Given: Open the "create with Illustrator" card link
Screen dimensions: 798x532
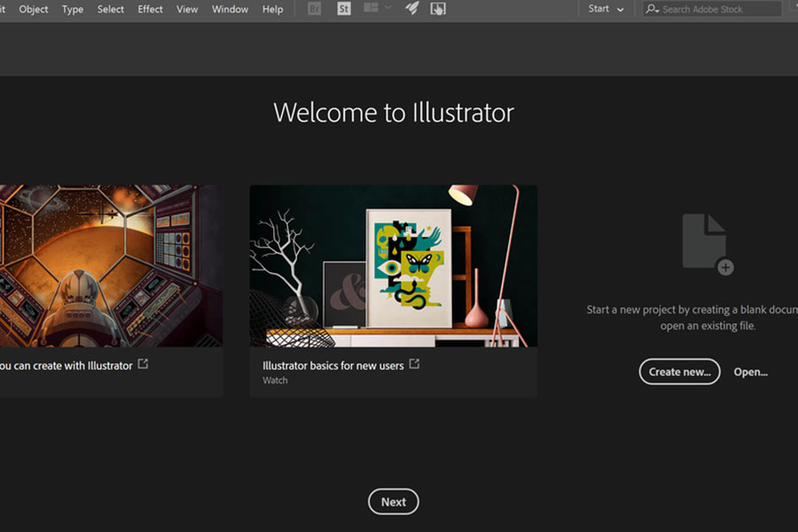Looking at the screenshot, I should click(66, 365).
